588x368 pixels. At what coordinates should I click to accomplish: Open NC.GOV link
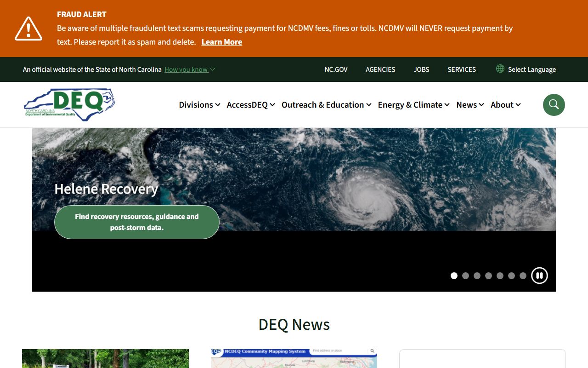[x=336, y=69]
